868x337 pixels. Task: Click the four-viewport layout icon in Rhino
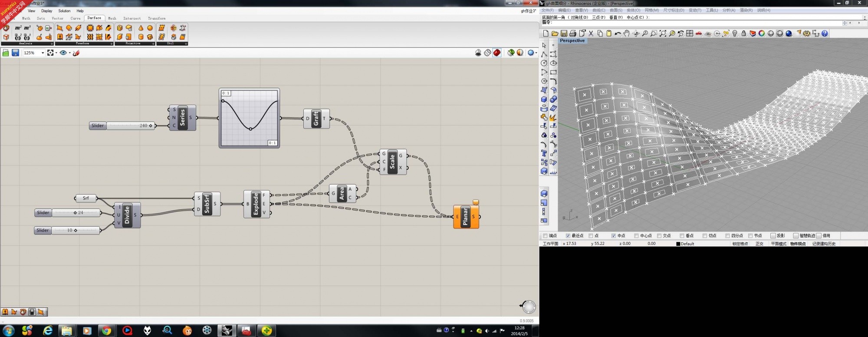click(690, 33)
